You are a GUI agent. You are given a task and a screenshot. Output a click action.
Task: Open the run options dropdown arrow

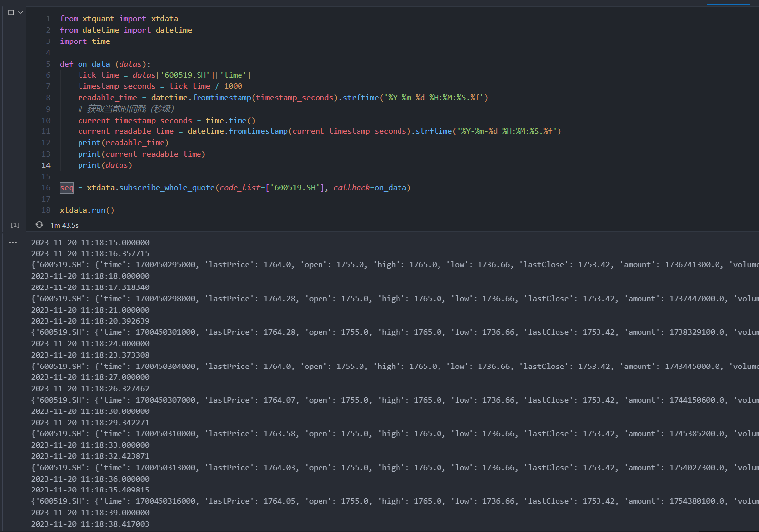coord(21,13)
